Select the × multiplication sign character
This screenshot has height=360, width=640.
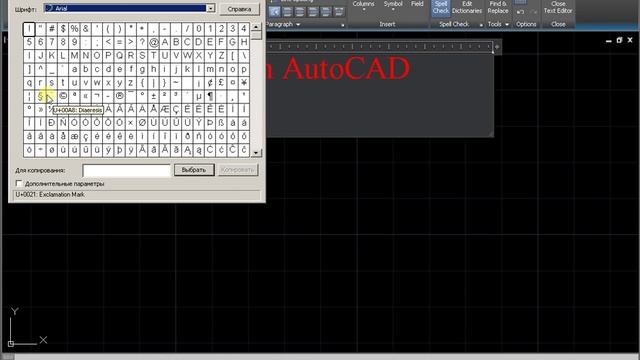click(x=131, y=123)
